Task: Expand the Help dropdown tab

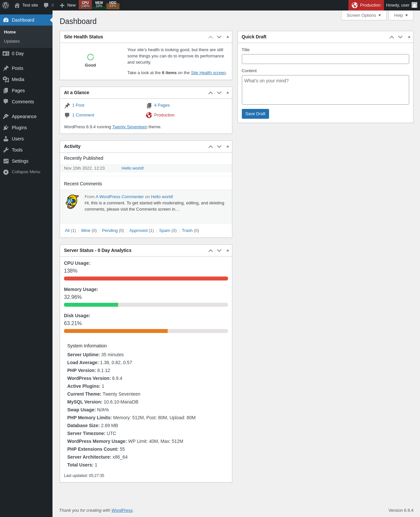Action: (401, 15)
